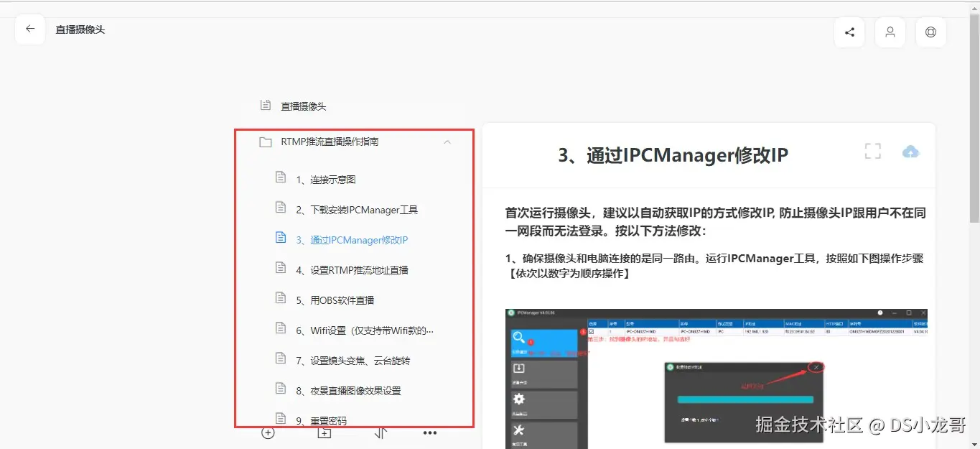980x449 pixels.
Task: Click the new document plus icon at sidebar bottom
Action: point(268,432)
